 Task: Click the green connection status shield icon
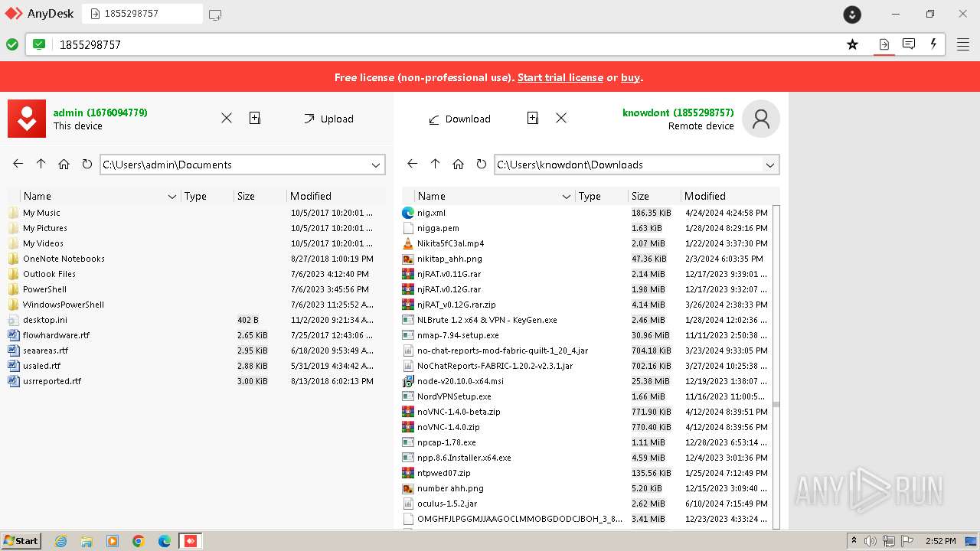click(x=39, y=44)
